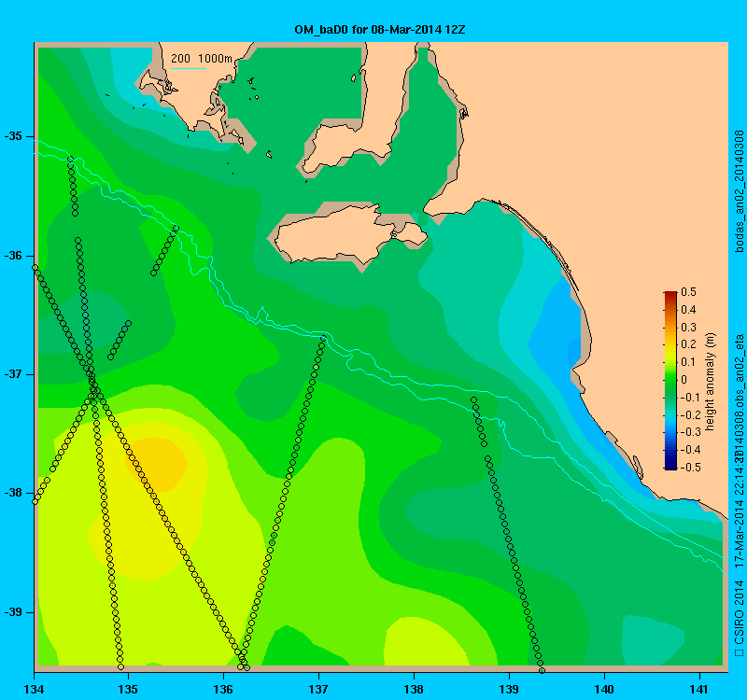Click the plot title "OM_baD0 for 08-Mar-2014 12Z"
This screenshot has height=700, width=747.
coord(380,30)
